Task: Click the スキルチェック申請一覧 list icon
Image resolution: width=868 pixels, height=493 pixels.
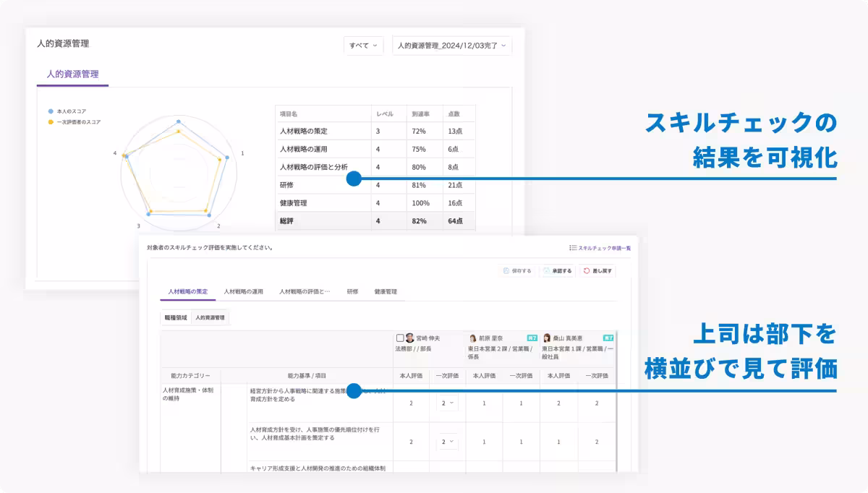Action: pyautogui.click(x=573, y=248)
